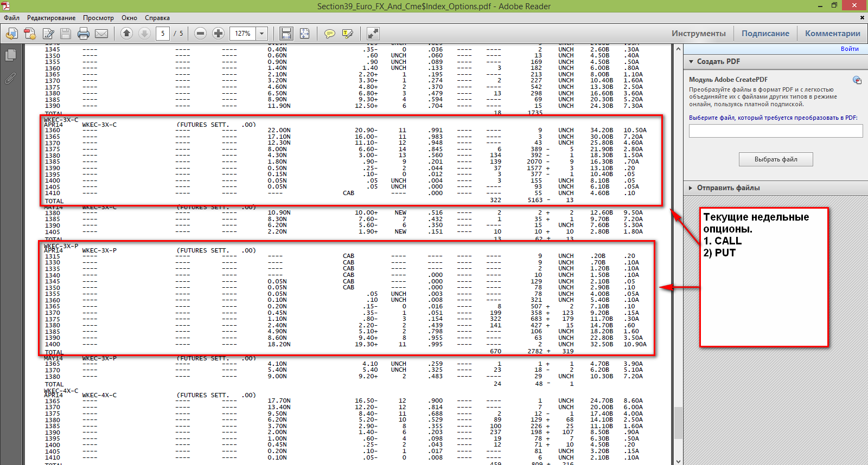Open the attachments paperclip panel
This screenshot has width=868, height=465.
click(x=10, y=79)
